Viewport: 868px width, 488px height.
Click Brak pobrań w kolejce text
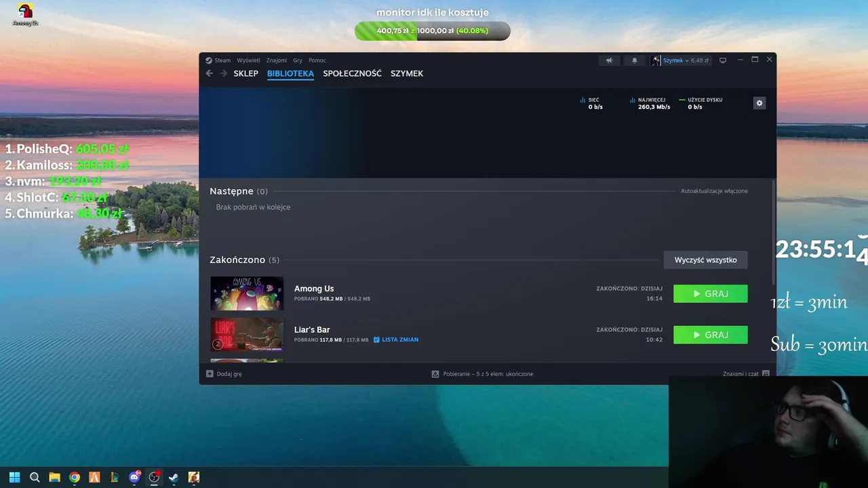pyautogui.click(x=253, y=207)
